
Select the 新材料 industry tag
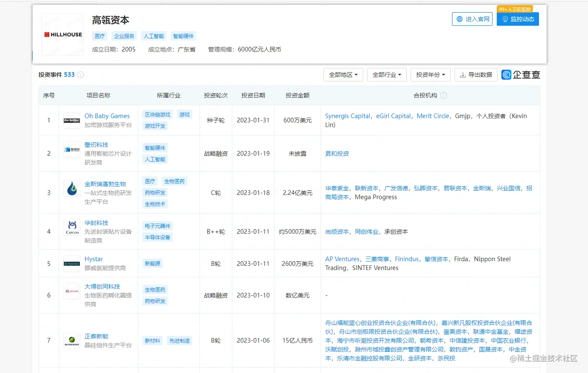pos(152,341)
